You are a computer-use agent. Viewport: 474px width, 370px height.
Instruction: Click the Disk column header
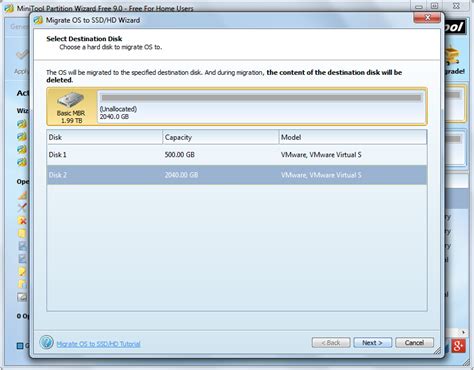click(x=104, y=137)
